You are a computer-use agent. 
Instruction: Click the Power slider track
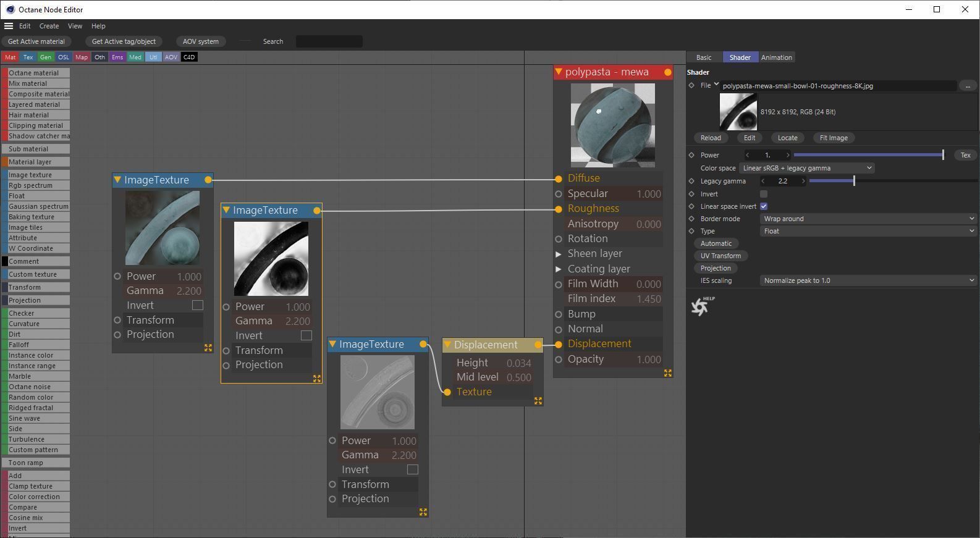(869, 155)
